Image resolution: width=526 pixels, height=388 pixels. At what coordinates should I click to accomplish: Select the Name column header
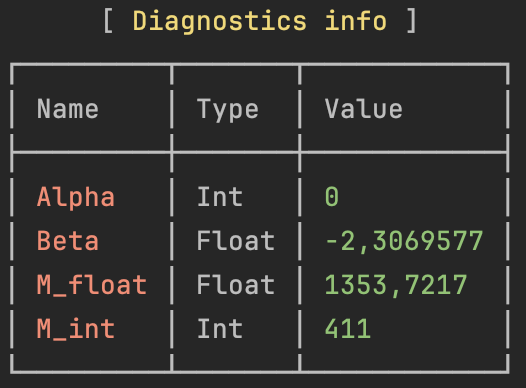click(68, 109)
